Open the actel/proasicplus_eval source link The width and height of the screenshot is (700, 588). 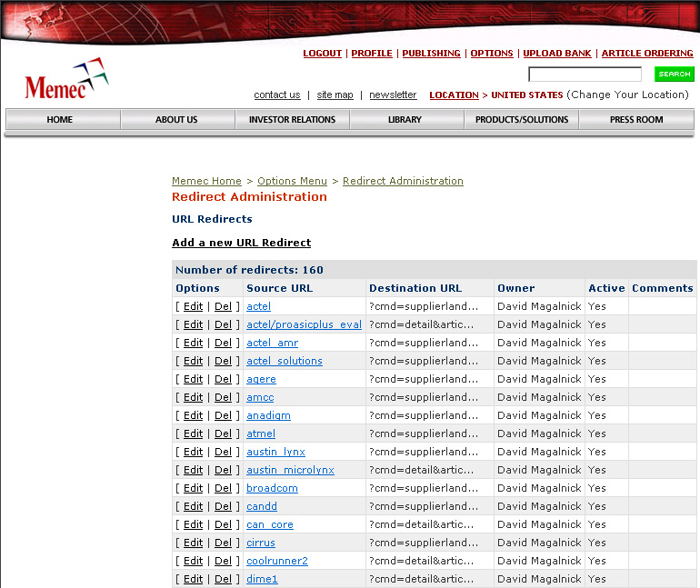(x=304, y=324)
